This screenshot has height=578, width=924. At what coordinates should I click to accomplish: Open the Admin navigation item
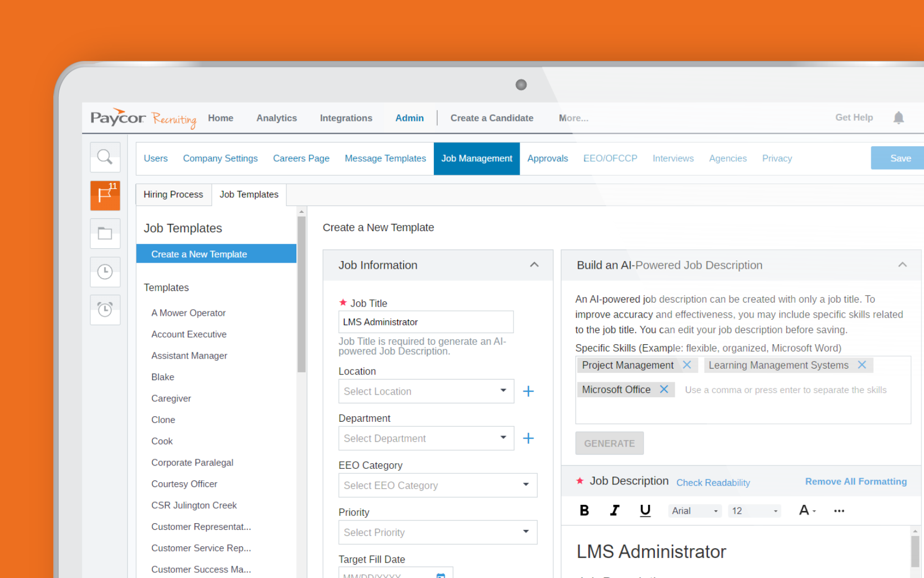click(x=409, y=118)
